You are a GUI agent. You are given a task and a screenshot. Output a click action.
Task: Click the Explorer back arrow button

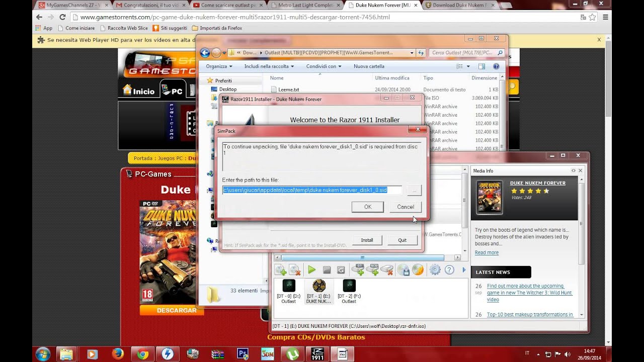click(205, 52)
